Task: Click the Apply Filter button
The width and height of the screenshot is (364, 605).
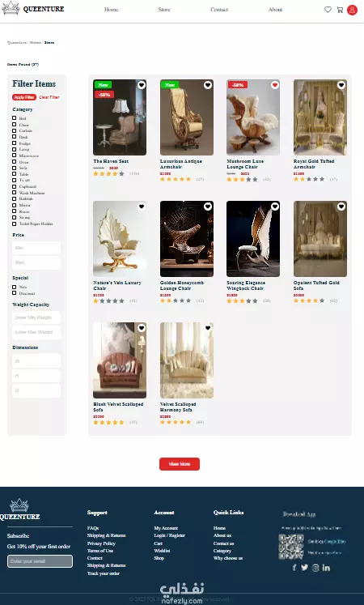Action: (24, 97)
